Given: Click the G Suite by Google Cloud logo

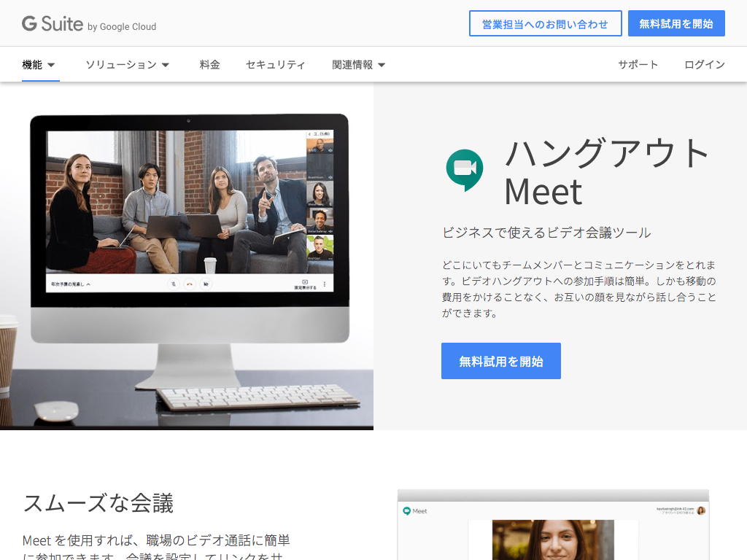Looking at the screenshot, I should tap(89, 23).
